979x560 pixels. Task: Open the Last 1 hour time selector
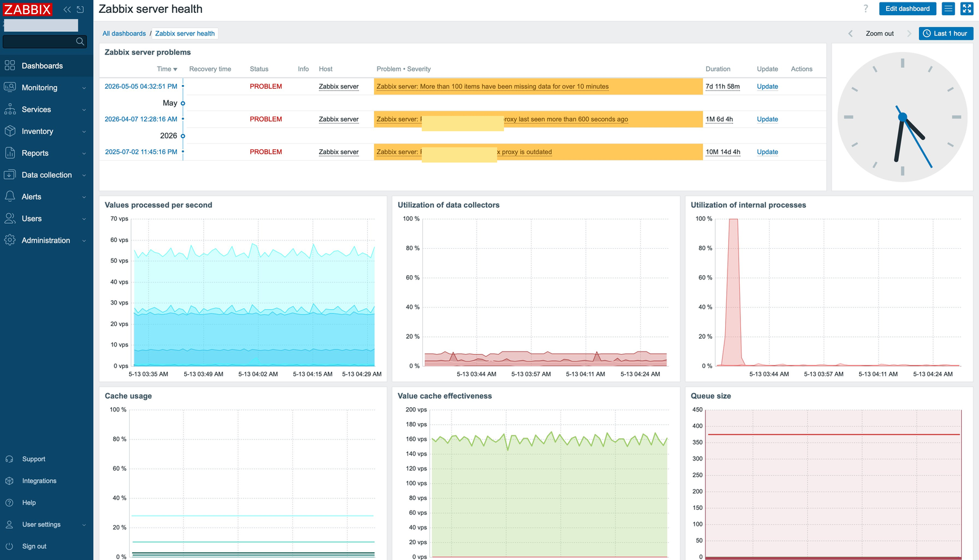tap(946, 34)
